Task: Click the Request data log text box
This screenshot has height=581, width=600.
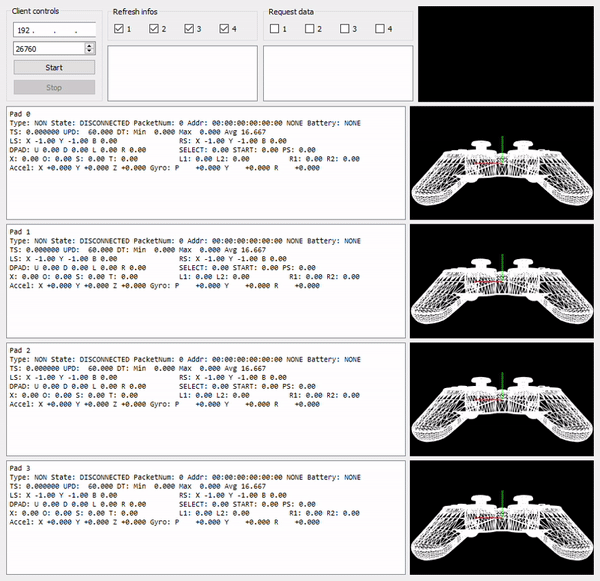Action: tap(338, 73)
